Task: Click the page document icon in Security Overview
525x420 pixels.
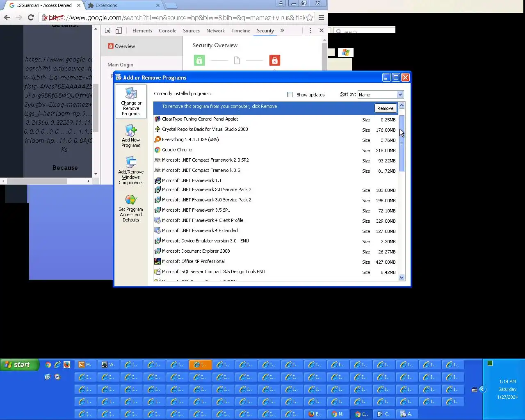Action: click(237, 60)
